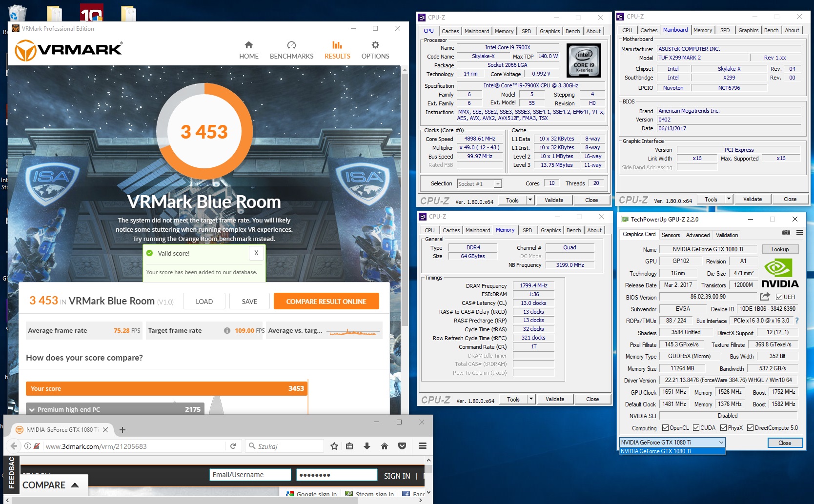Click browser back arrow button
Image resolution: width=814 pixels, height=504 pixels.
[14, 446]
